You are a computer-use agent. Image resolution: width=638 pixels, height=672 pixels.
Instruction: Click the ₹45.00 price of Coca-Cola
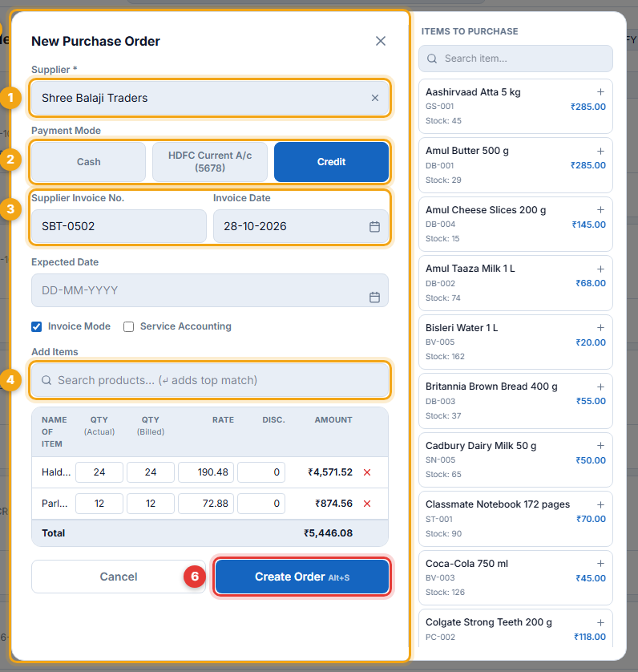coord(591,578)
